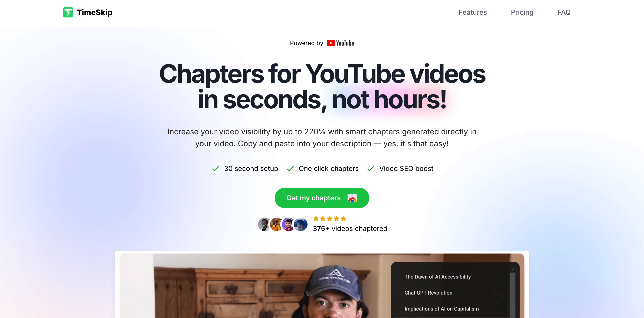Click the TimeSkip brand name text
Viewport: 644px width, 318px height.
pos(95,12)
